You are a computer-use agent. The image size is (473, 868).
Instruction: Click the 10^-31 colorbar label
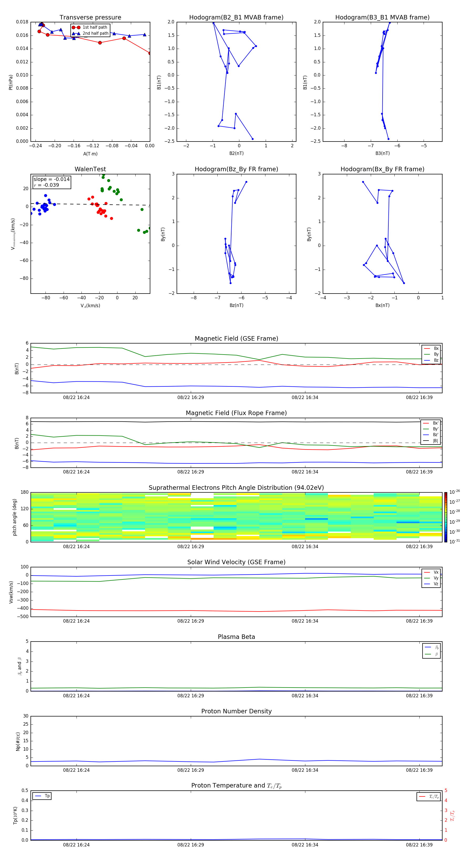[x=455, y=542]
